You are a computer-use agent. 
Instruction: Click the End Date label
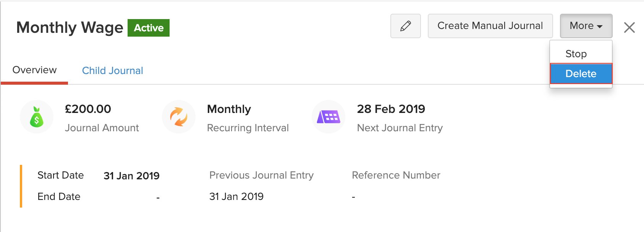pyautogui.click(x=59, y=197)
